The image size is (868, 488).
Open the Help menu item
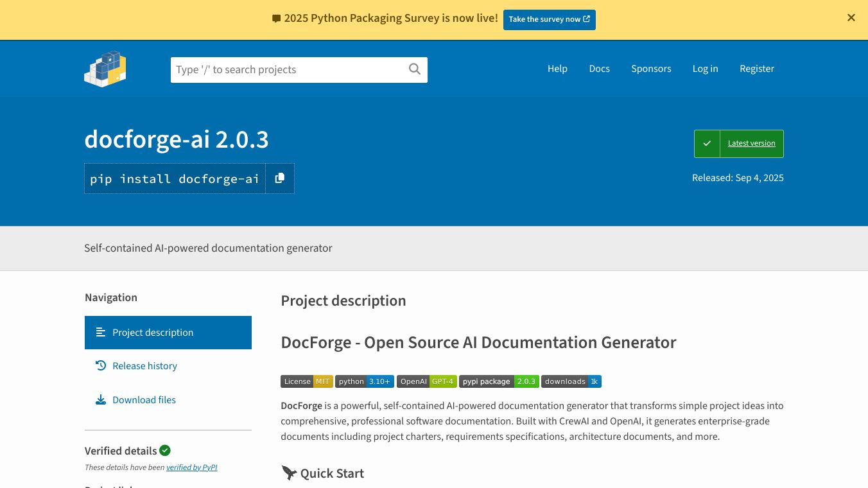click(557, 69)
